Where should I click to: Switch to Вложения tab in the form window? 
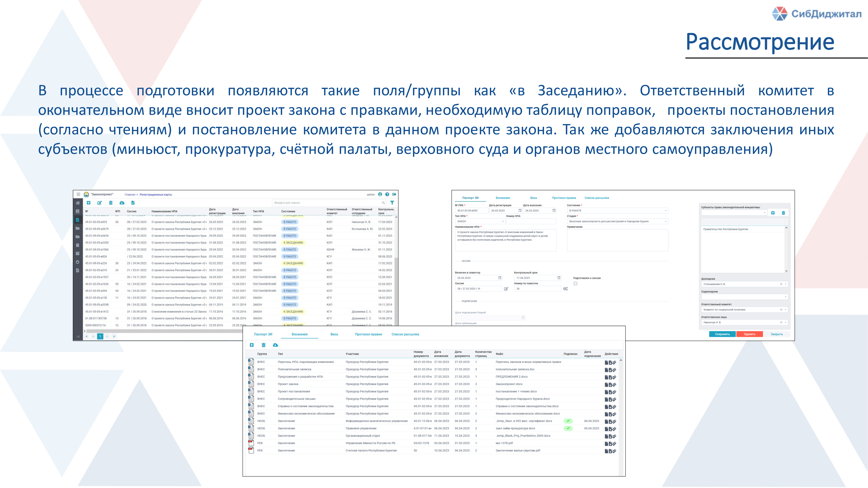point(502,198)
